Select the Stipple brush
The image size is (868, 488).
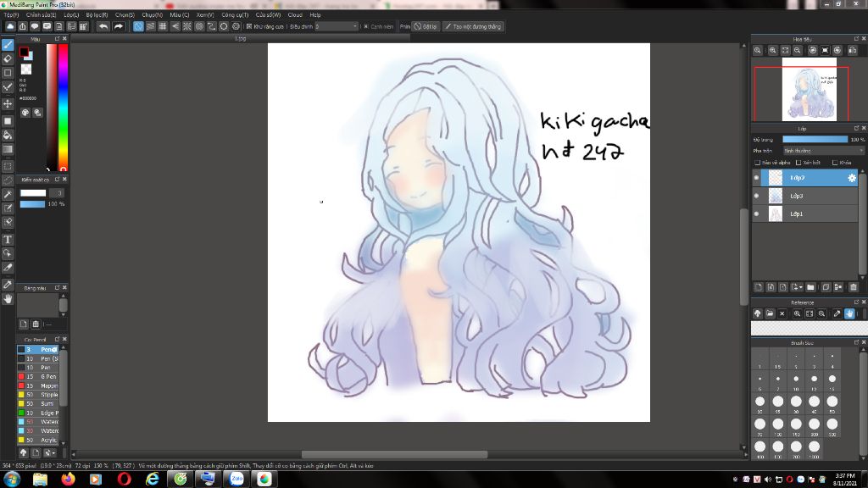(x=38, y=395)
